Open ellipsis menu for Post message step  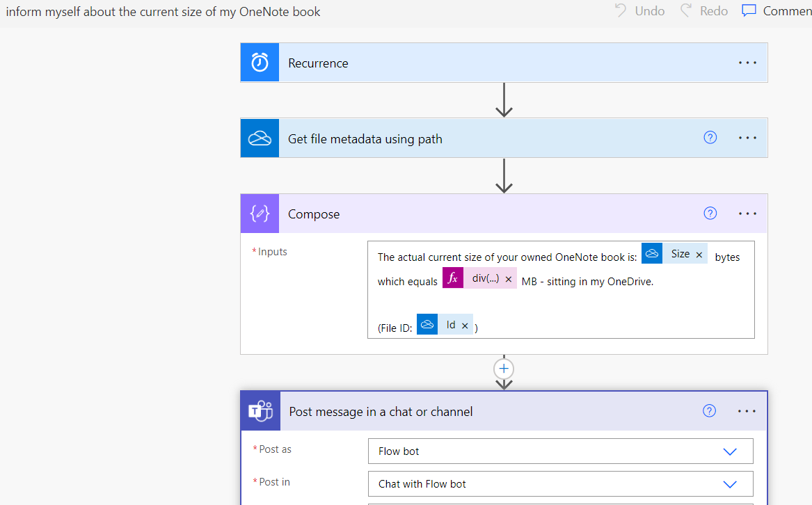[x=747, y=411]
